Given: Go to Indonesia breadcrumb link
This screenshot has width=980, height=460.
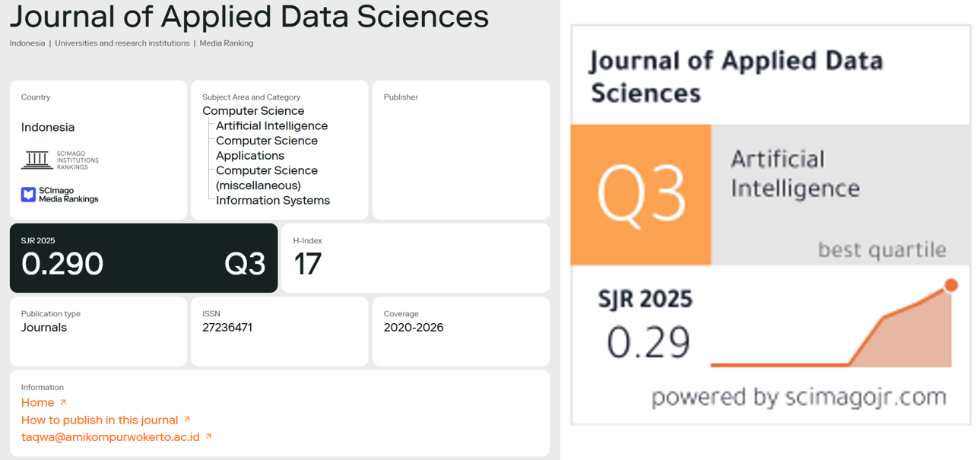Looking at the screenshot, I should (x=27, y=43).
